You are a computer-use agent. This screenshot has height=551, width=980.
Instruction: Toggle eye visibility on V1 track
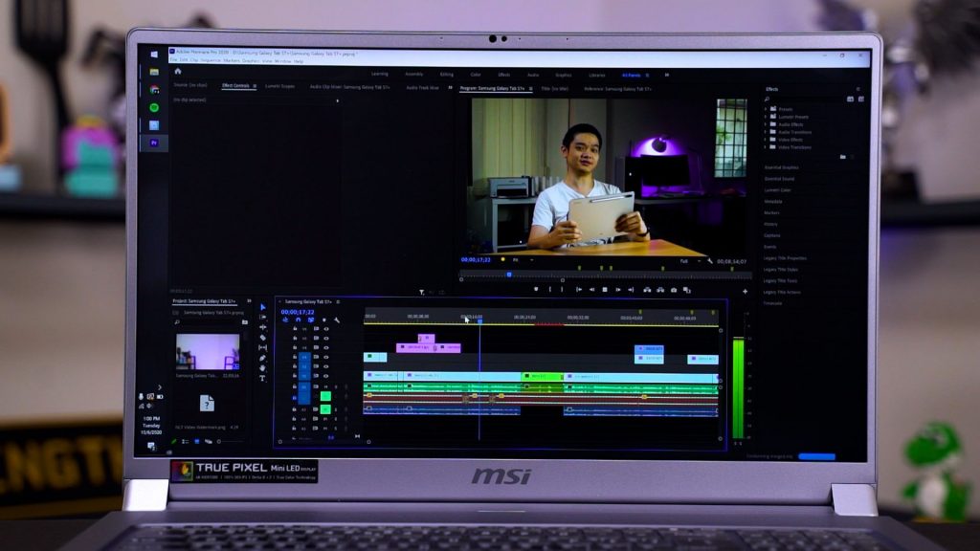(325, 375)
